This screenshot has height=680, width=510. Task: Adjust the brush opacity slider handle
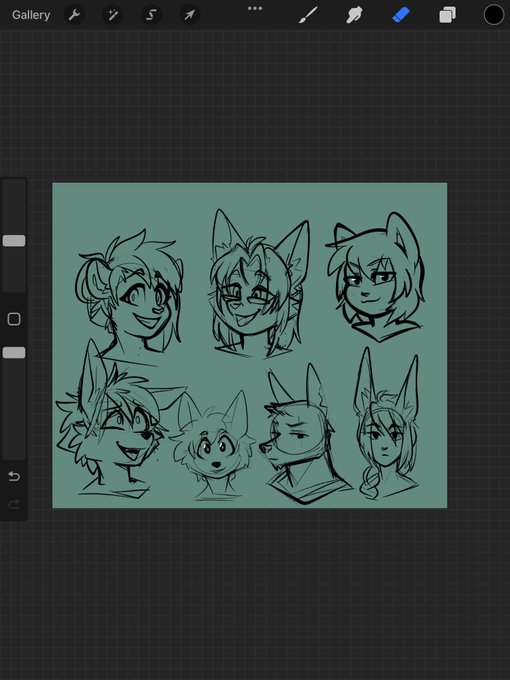point(14,353)
